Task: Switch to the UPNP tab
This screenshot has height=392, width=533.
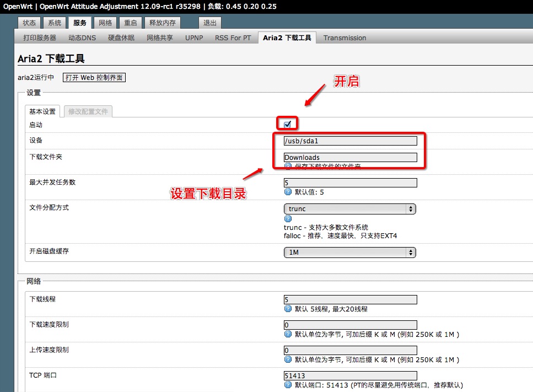Action: tap(193, 37)
